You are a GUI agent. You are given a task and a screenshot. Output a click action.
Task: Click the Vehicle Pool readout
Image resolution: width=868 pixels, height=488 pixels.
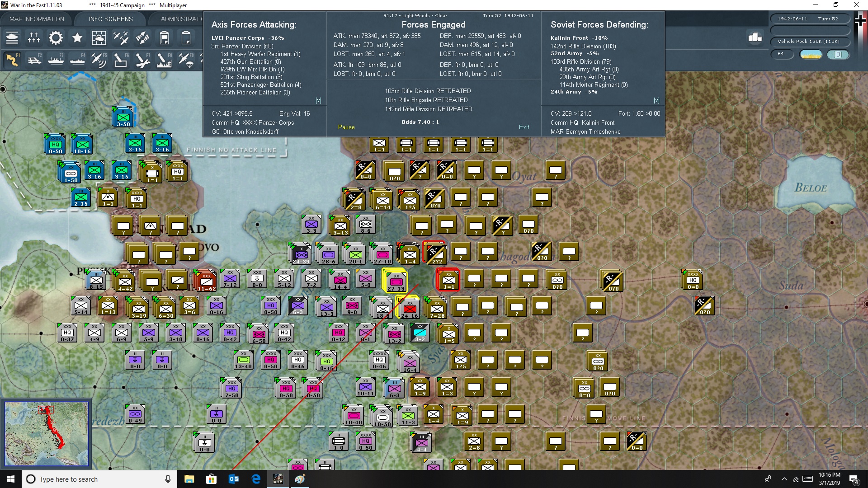(x=810, y=42)
